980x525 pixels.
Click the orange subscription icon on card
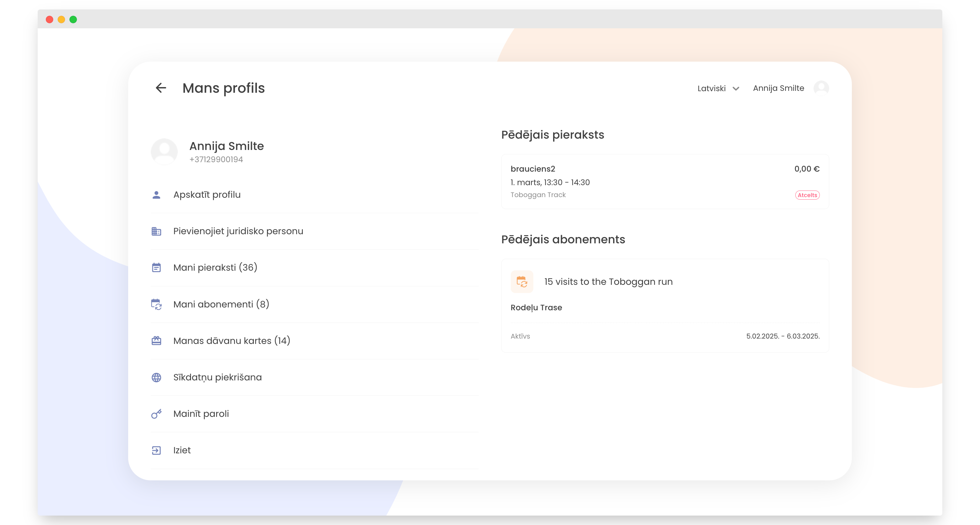tap(522, 282)
